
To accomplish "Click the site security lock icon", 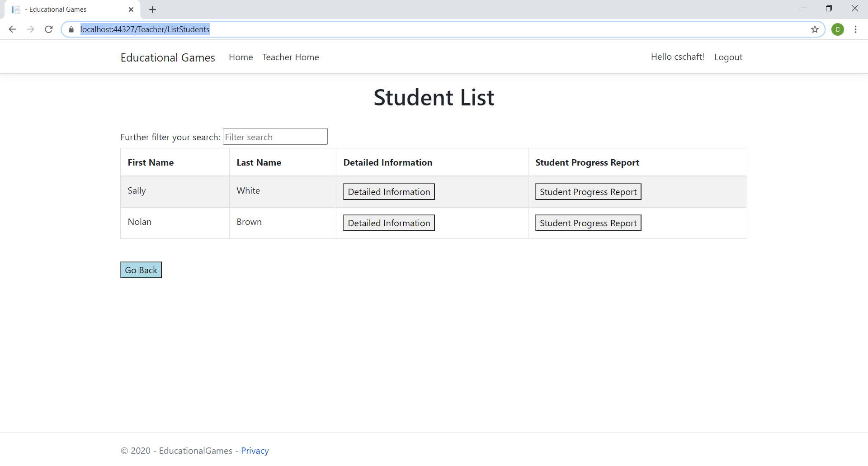I will (71, 29).
